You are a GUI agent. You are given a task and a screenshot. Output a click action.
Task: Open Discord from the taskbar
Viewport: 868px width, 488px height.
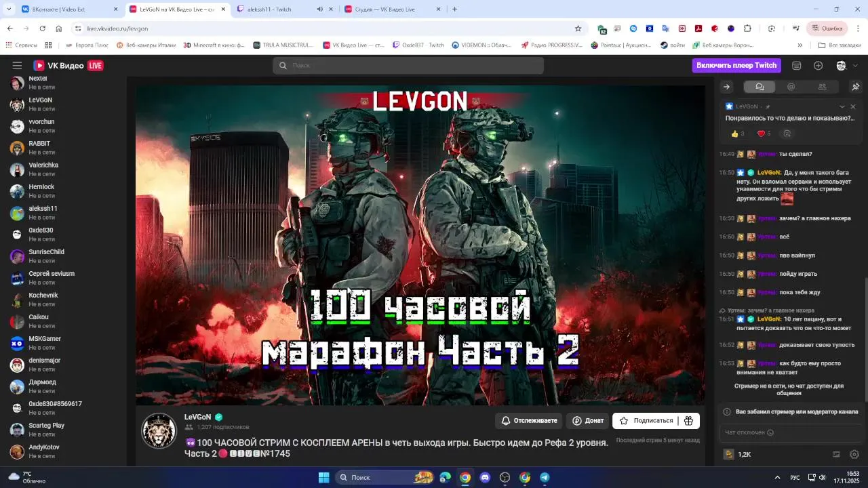pyautogui.click(x=485, y=477)
